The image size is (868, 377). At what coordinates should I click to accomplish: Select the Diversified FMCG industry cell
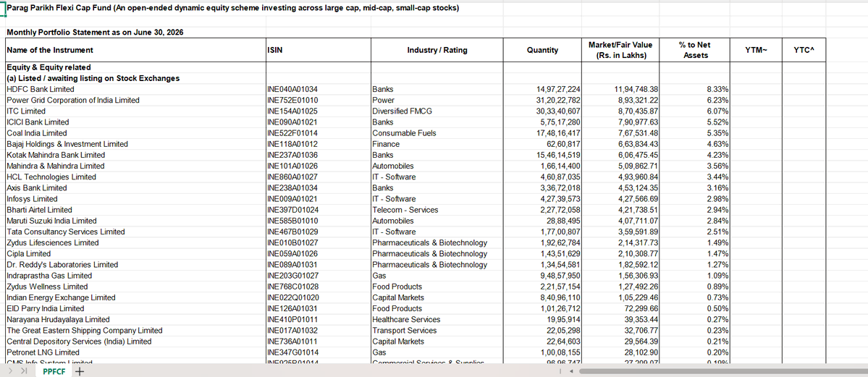click(x=437, y=111)
